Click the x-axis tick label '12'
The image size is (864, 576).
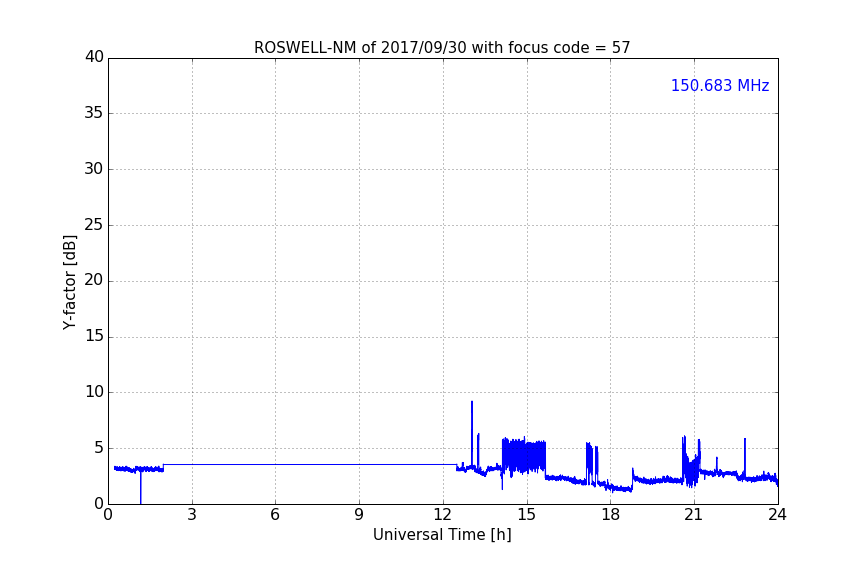coord(443,515)
